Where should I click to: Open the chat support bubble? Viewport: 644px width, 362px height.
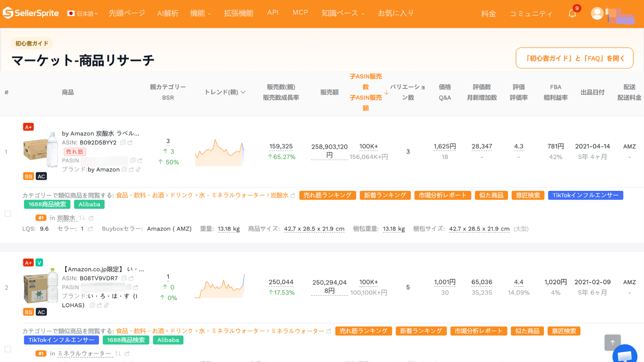624,355
